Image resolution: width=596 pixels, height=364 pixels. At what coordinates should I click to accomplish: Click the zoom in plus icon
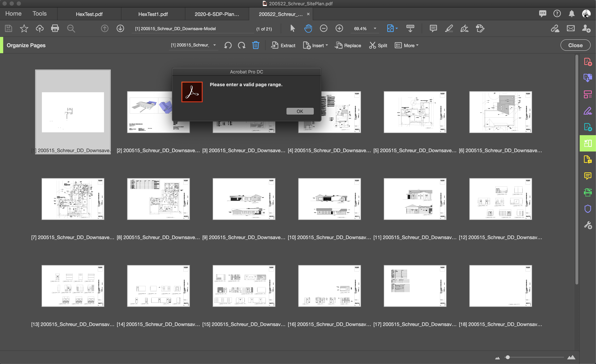point(339,29)
